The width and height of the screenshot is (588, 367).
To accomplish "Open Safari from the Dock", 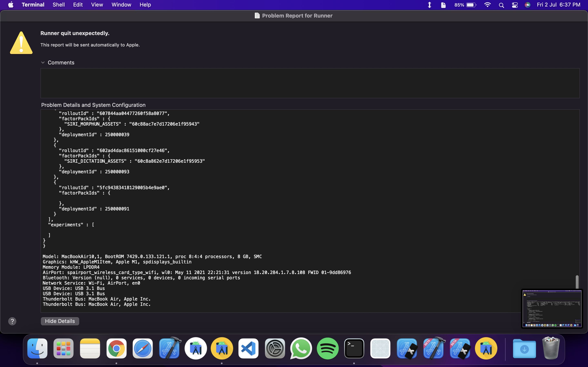I will (x=142, y=348).
